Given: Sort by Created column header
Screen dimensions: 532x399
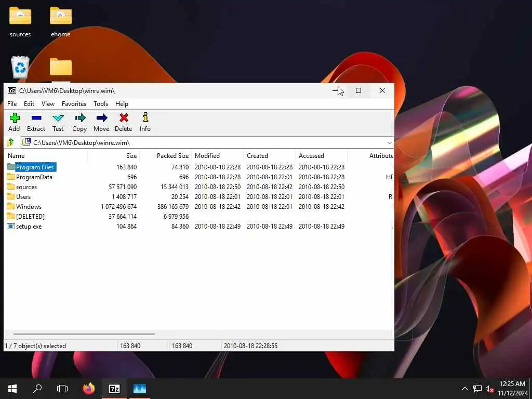Looking at the screenshot, I should pos(270,156).
